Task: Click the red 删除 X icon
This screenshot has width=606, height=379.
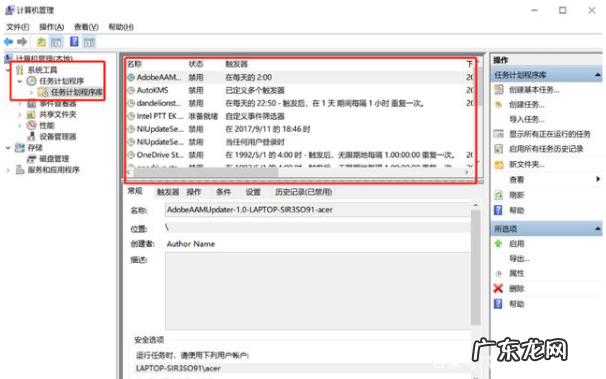Action: tap(499, 288)
